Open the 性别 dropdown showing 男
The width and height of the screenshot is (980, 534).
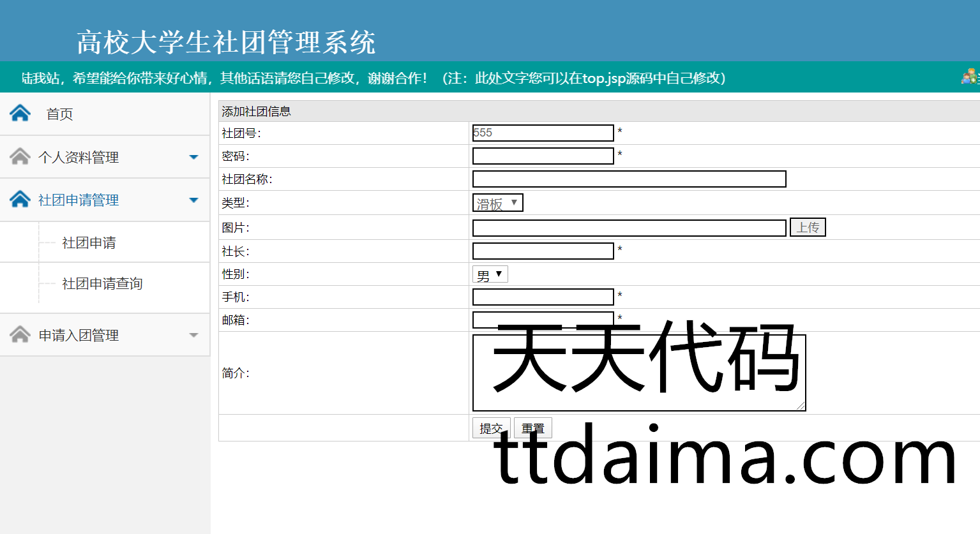490,274
